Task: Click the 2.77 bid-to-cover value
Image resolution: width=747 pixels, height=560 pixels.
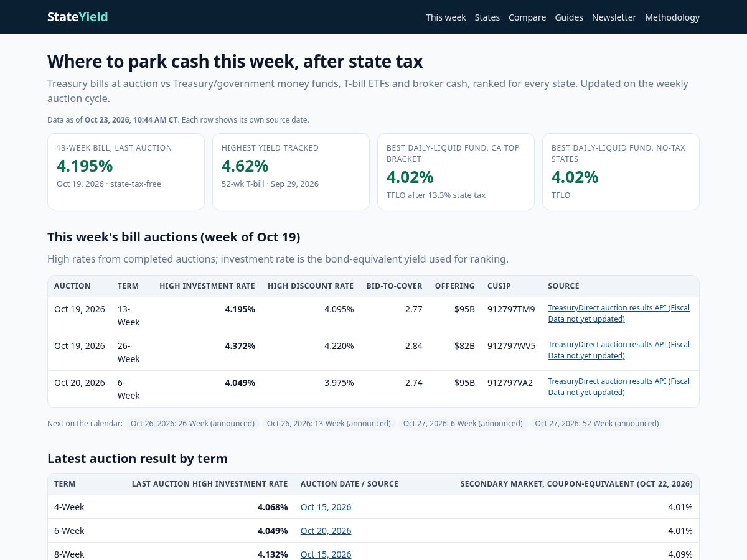Action: (x=414, y=309)
